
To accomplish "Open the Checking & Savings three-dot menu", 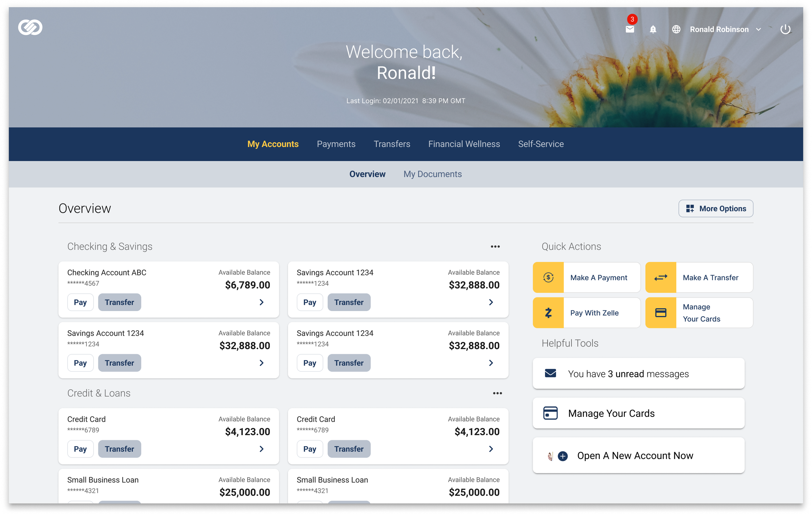I will pos(495,246).
